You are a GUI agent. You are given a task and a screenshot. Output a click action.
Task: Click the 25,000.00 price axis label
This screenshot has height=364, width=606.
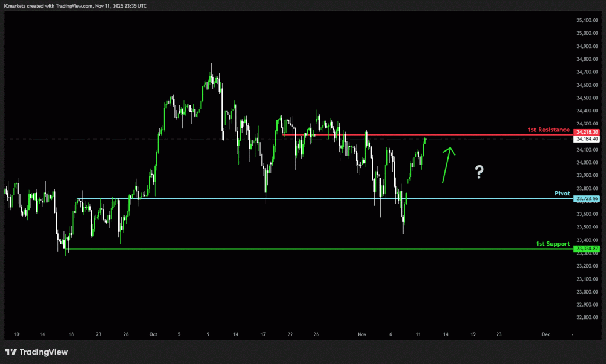(x=587, y=33)
